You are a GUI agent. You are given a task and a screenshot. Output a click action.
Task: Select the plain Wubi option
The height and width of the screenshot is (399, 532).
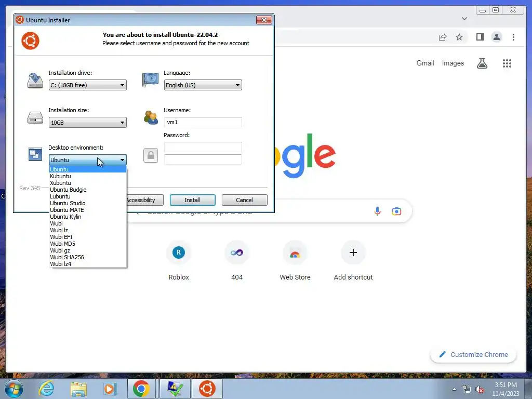87,223
